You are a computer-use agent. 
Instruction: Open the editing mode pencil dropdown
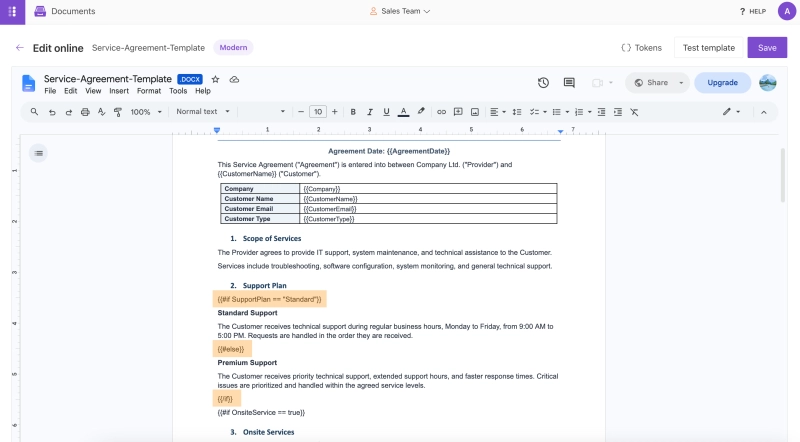732,112
